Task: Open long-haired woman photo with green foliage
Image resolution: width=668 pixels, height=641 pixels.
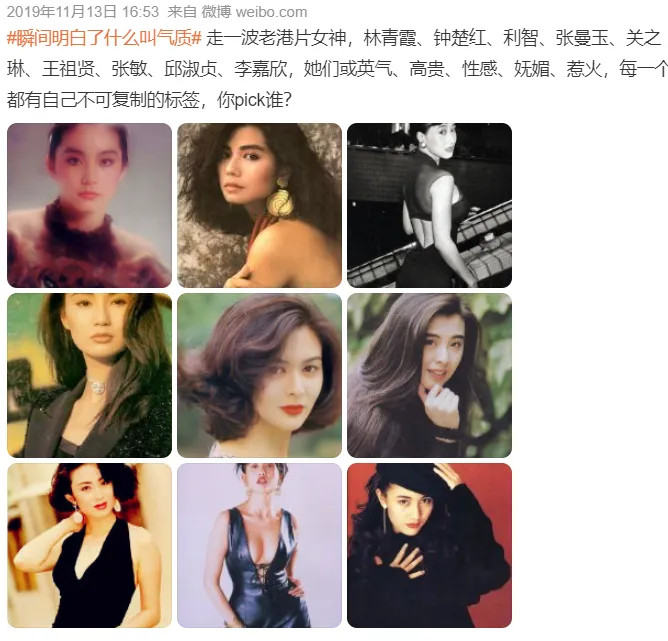Action: [429, 375]
